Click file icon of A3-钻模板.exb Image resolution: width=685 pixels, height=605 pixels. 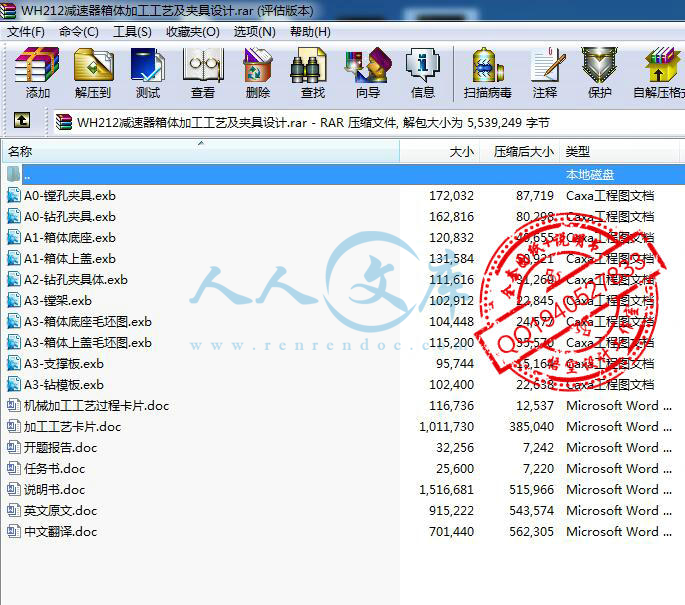[x=14, y=384]
